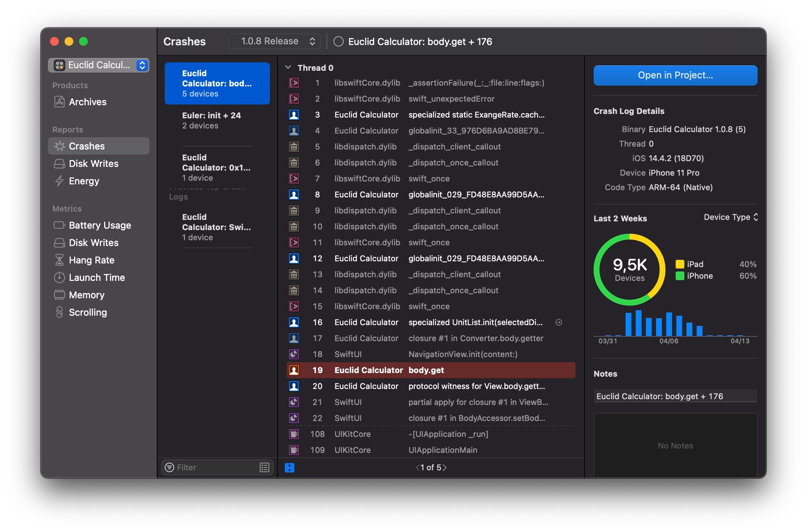Select frame 19 body.get row
The image size is (807, 532).
point(431,370)
